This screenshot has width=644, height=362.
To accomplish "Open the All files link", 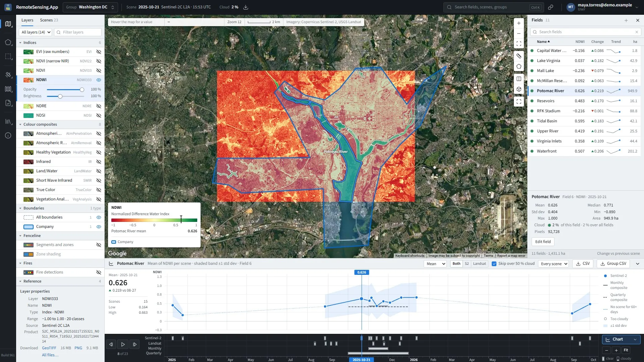I will pos(50,355).
